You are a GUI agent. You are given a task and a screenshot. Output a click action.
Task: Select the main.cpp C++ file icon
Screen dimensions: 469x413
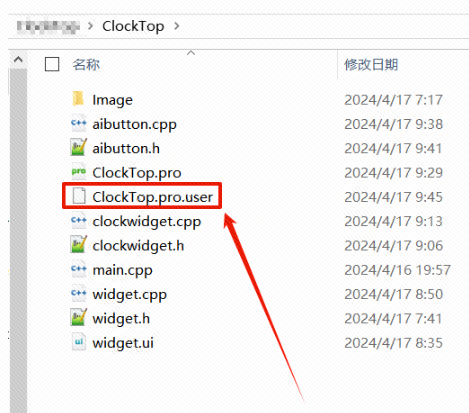pos(79,269)
